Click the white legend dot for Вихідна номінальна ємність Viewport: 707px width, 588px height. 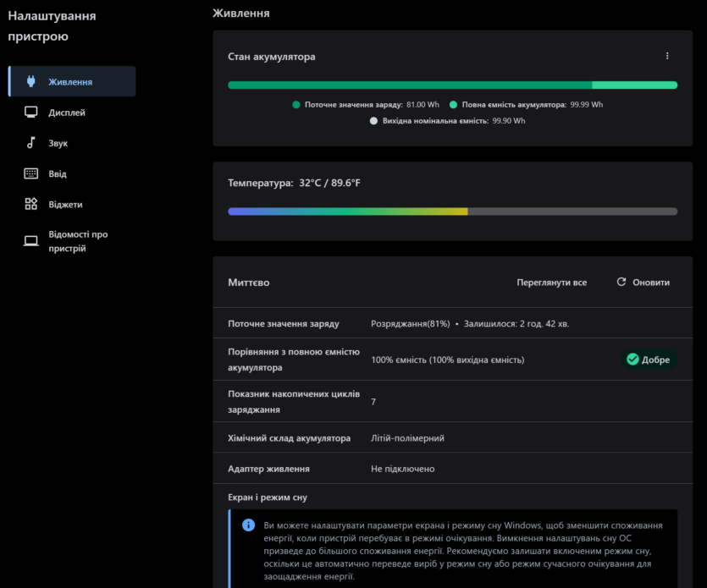pos(373,121)
